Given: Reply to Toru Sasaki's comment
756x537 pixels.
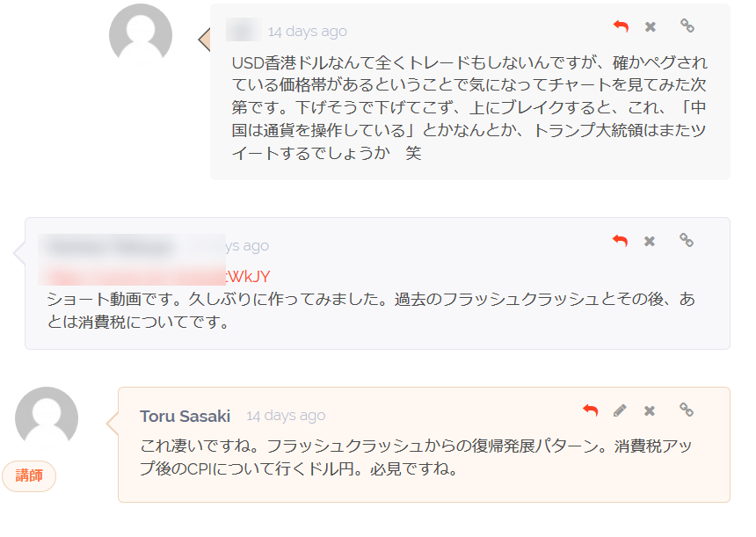Looking at the screenshot, I should point(591,410).
